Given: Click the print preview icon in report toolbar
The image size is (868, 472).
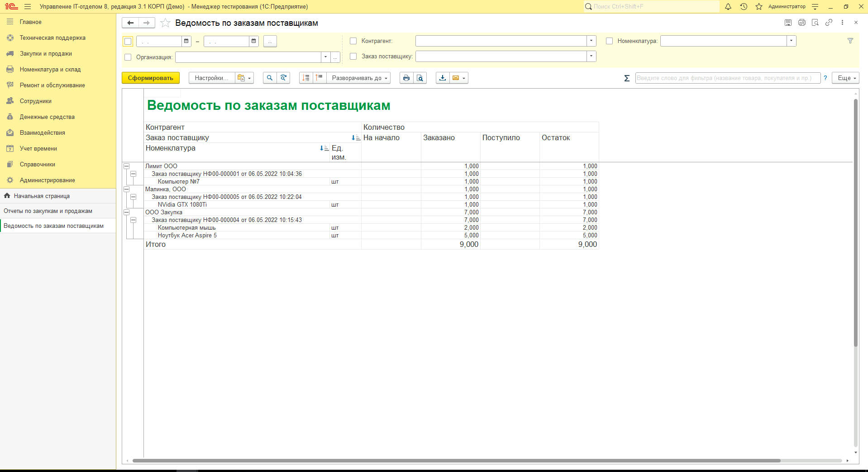Looking at the screenshot, I should [x=420, y=78].
